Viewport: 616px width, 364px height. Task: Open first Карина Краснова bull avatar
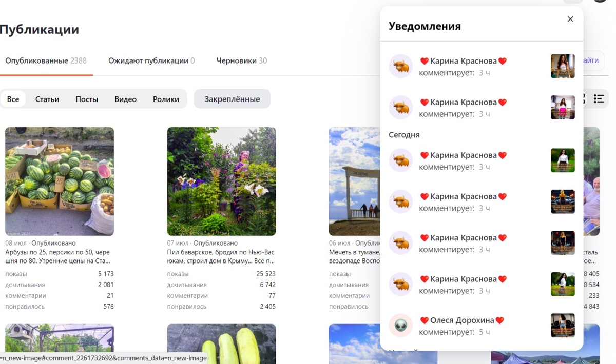pyautogui.click(x=401, y=66)
